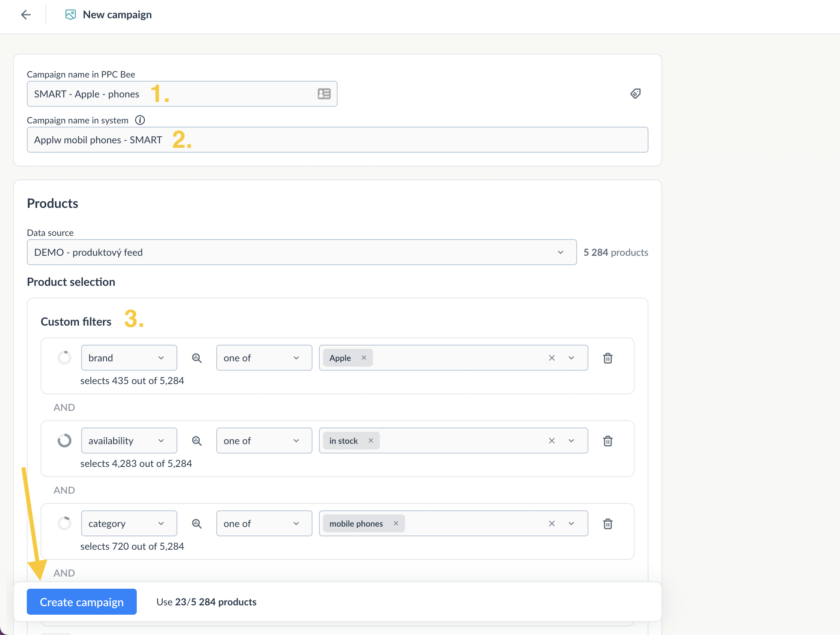This screenshot has width=840, height=635.
Task: Open the brand field dropdown
Action: click(129, 358)
